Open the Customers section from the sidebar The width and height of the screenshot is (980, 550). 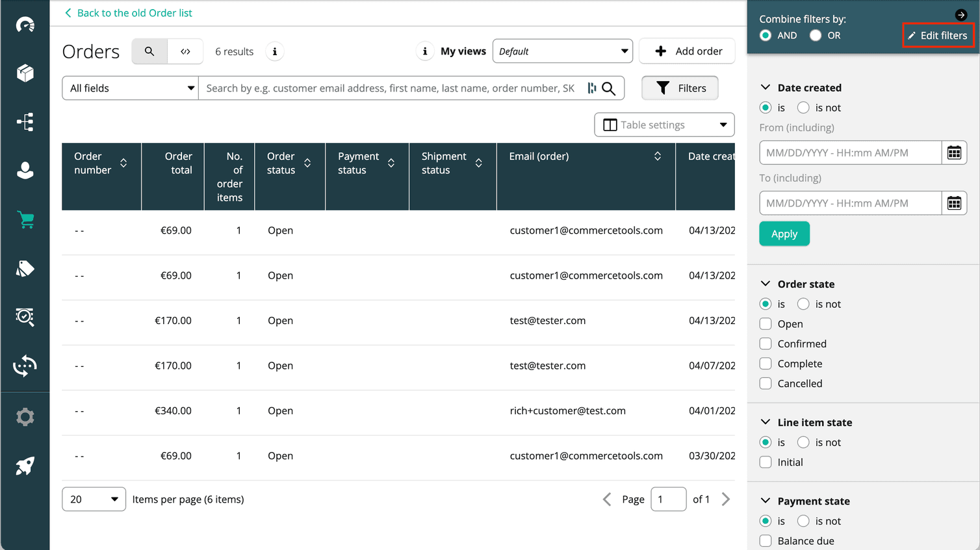(25, 170)
